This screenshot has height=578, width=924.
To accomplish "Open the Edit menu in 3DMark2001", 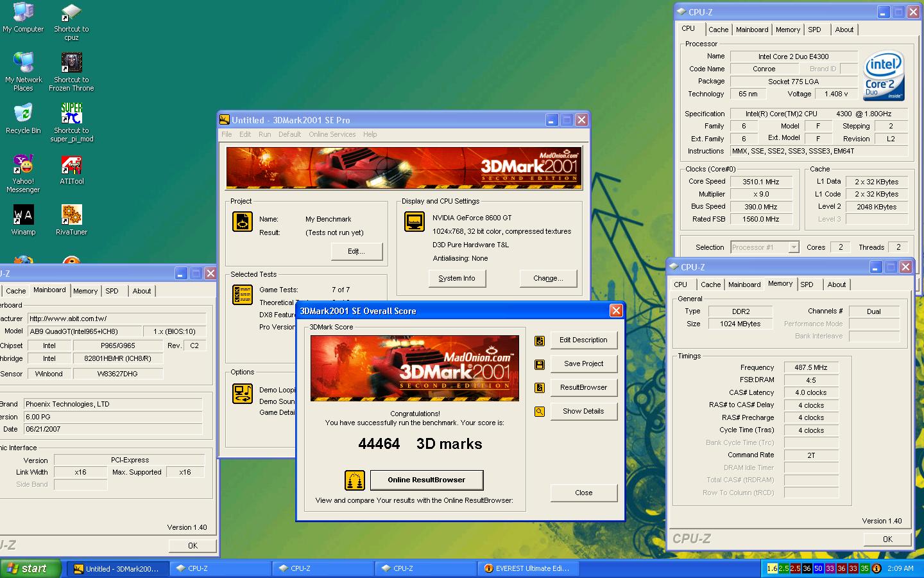I will 245,134.
